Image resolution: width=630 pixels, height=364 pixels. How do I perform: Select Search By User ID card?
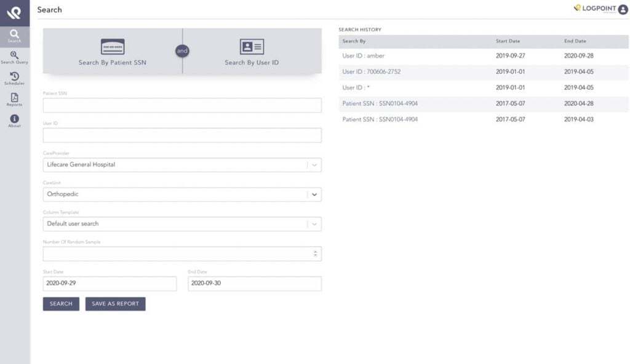point(252,52)
